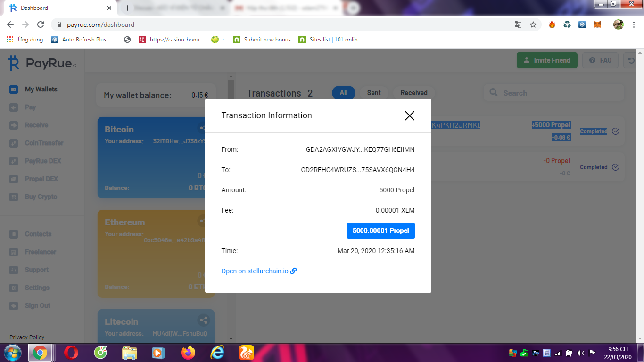Open the Chrome profile avatar
Screen dimensions: 644x362
tap(619, 25)
